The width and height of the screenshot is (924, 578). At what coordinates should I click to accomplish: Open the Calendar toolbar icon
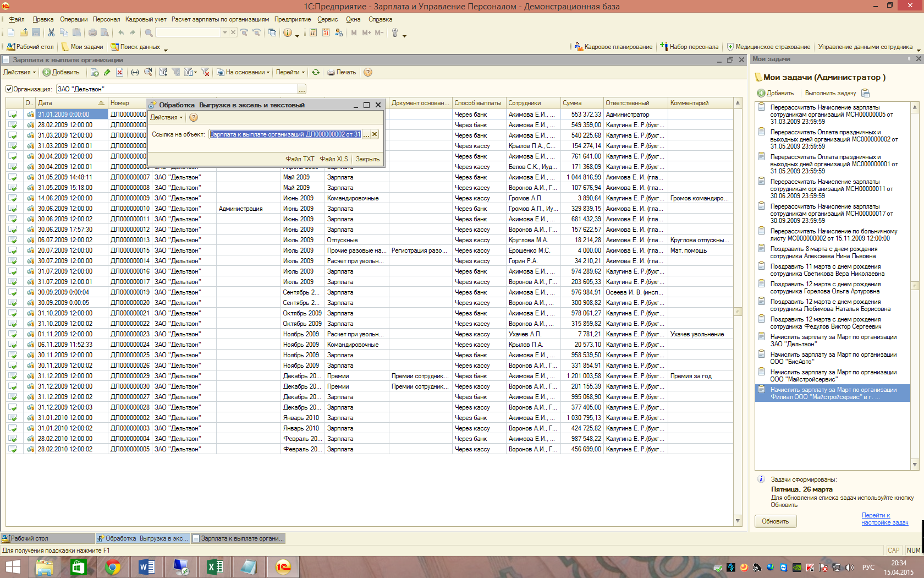coord(326,32)
